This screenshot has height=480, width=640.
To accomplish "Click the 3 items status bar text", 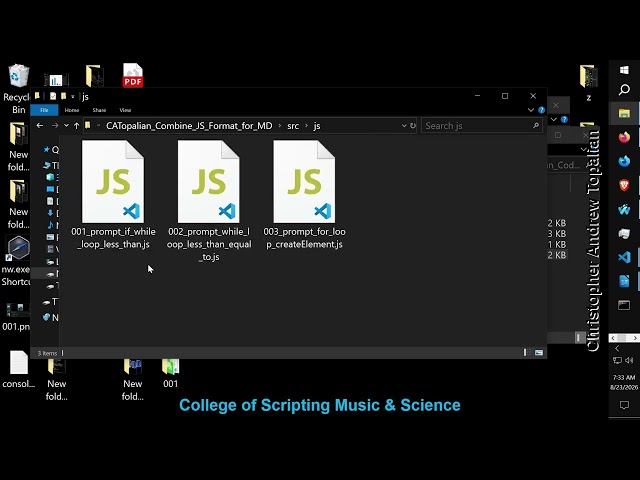I will 47,353.
